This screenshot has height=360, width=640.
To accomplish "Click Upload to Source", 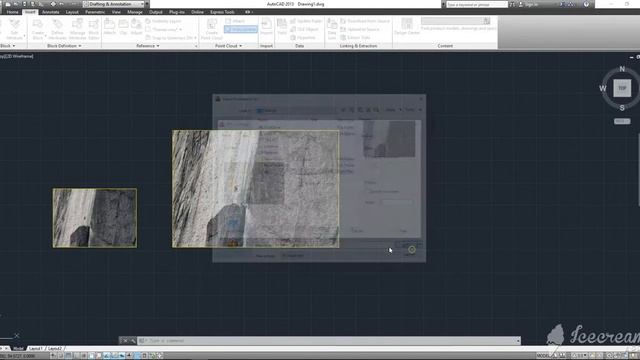I will pos(360,29).
